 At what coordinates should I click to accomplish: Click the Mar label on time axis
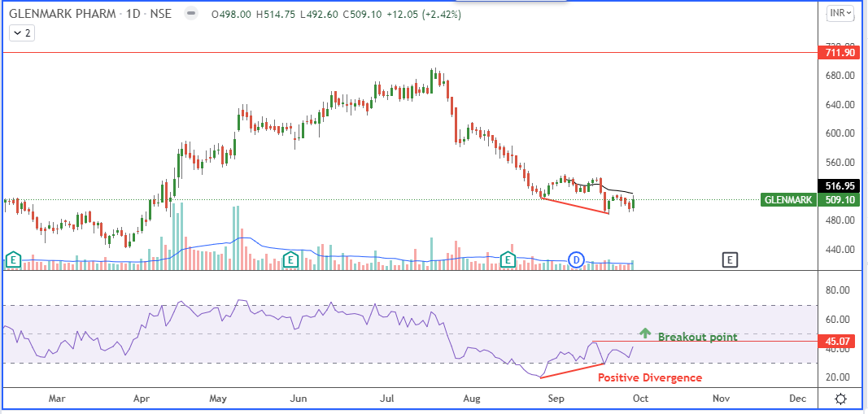(x=57, y=398)
